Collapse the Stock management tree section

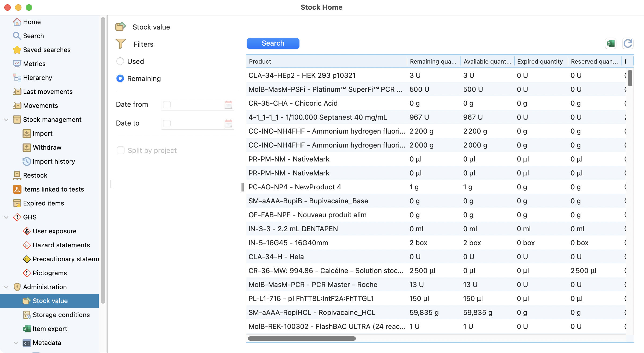(x=6, y=120)
